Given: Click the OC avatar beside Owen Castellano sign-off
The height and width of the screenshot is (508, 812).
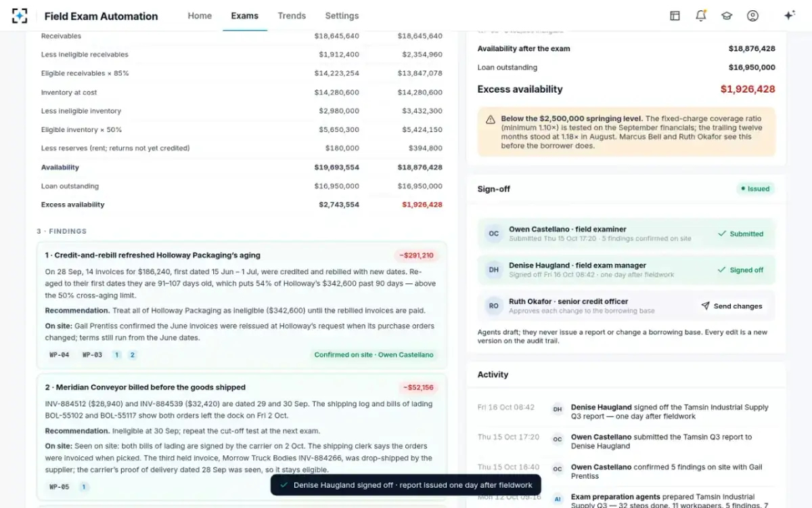Looking at the screenshot, I should pos(494,234).
